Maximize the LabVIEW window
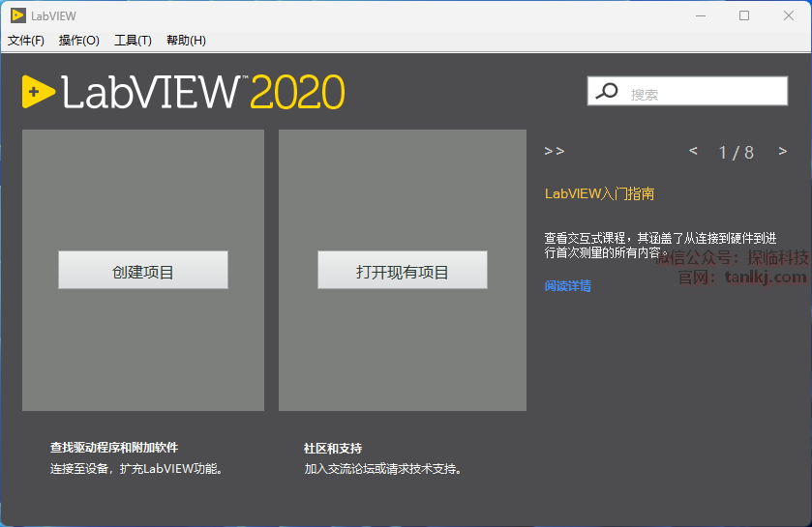 tap(743, 15)
